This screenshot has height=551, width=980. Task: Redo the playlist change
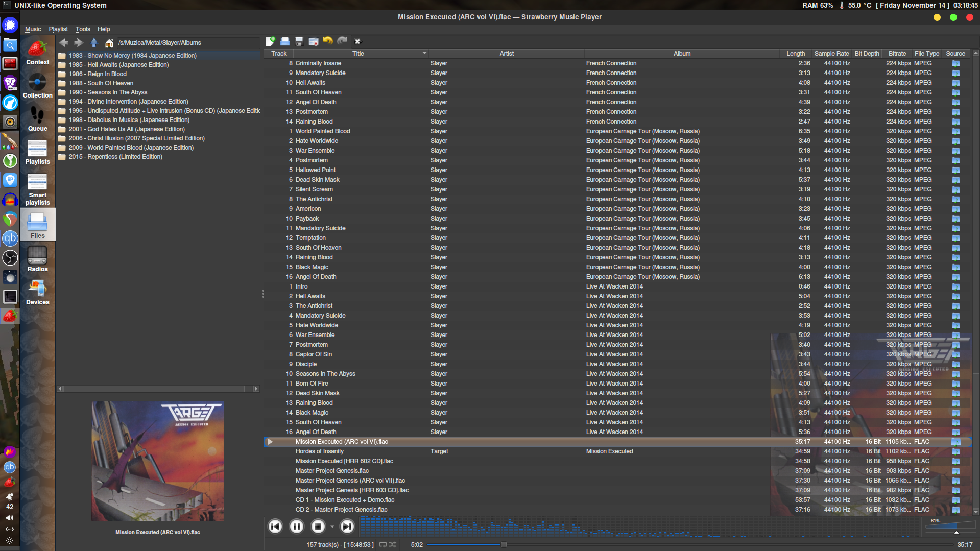(x=342, y=41)
